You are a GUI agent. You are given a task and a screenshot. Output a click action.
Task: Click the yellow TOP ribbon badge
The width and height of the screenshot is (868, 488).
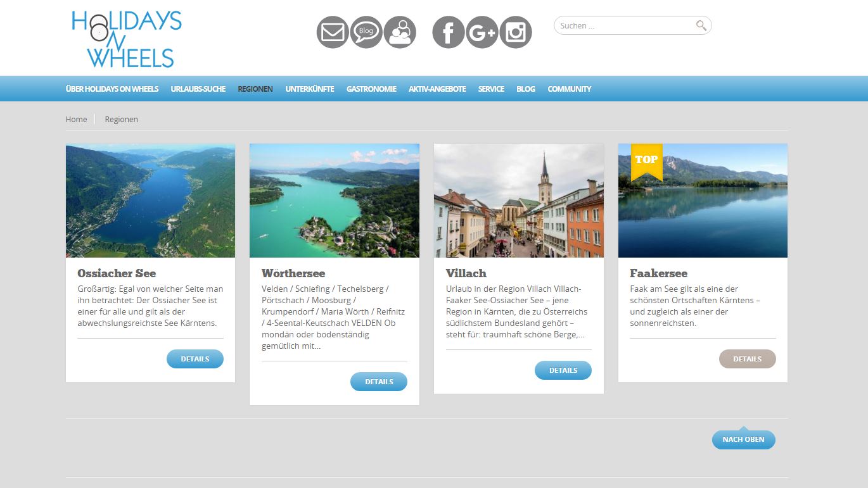646,162
